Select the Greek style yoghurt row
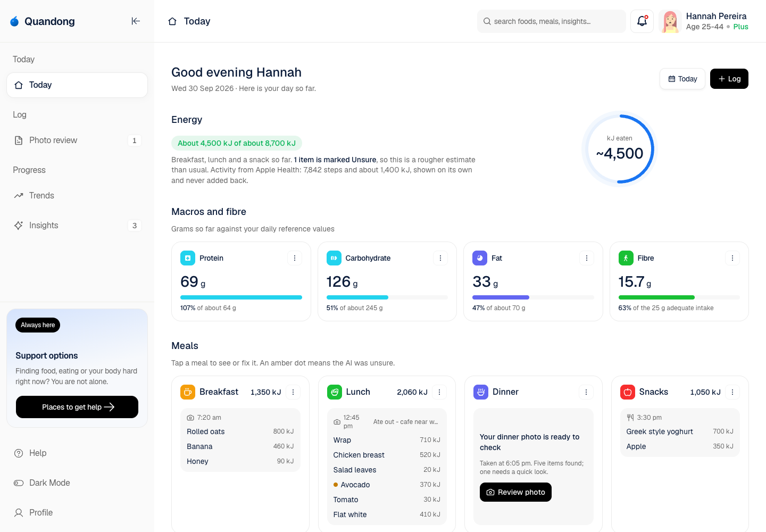This screenshot has width=766, height=532. click(680, 431)
